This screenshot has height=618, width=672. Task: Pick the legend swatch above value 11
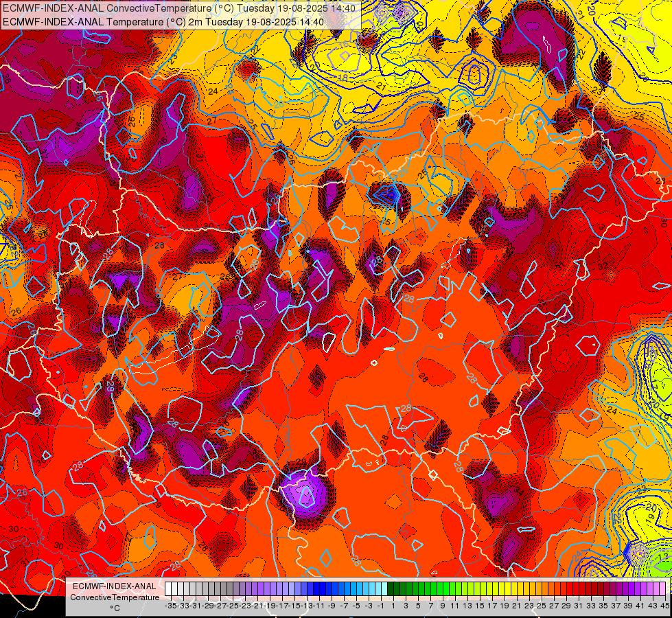(x=452, y=589)
